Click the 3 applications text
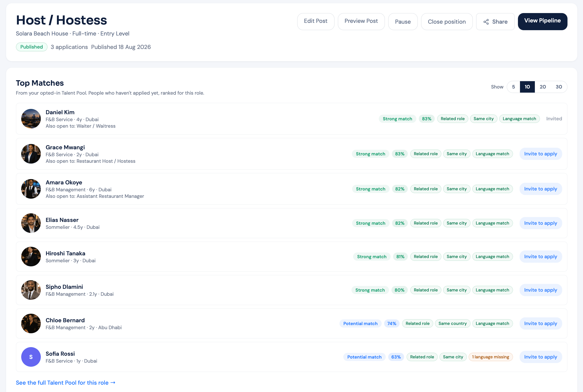Image resolution: width=583 pixels, height=392 pixels. 69,47
